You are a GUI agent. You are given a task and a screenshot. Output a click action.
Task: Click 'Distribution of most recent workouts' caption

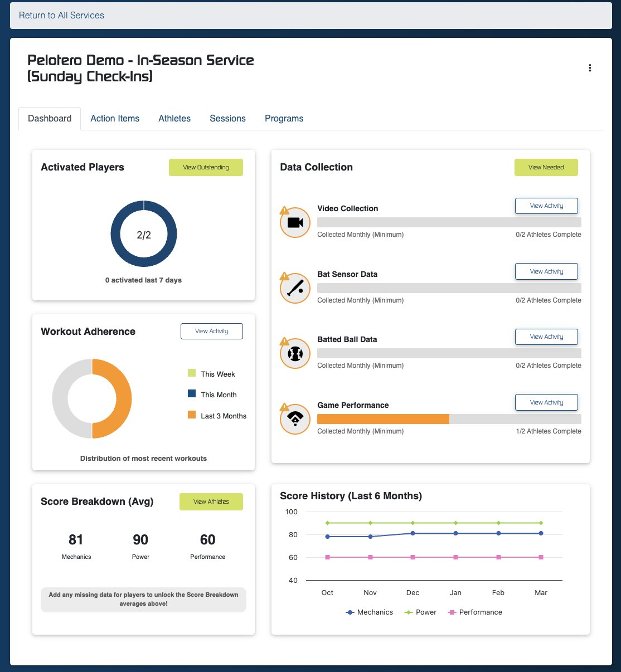pyautogui.click(x=143, y=459)
